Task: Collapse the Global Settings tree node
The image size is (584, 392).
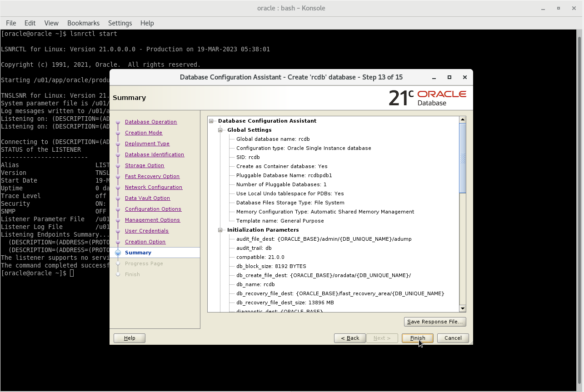Action: pyautogui.click(x=220, y=130)
